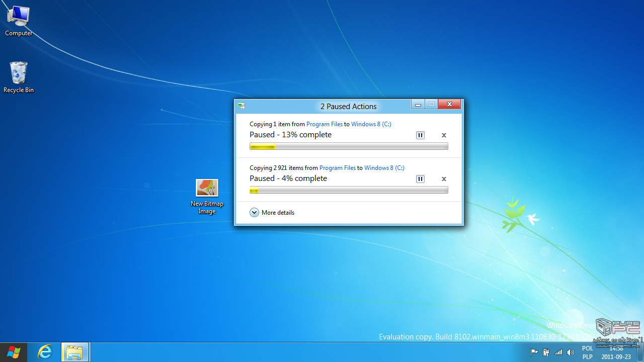Image resolution: width=644 pixels, height=362 pixels.
Task: Click the '2 Paused Actions' window title
Action: (x=349, y=107)
